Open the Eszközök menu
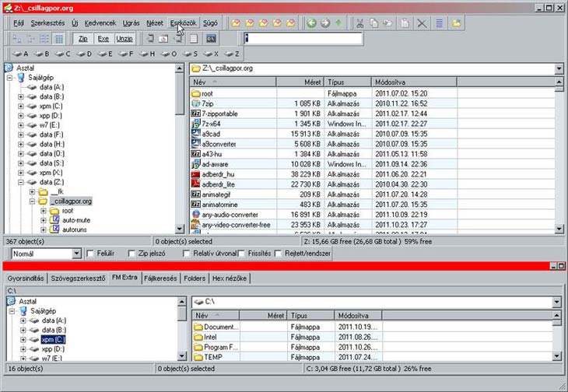Screen dimensions: 568x392 (184, 23)
